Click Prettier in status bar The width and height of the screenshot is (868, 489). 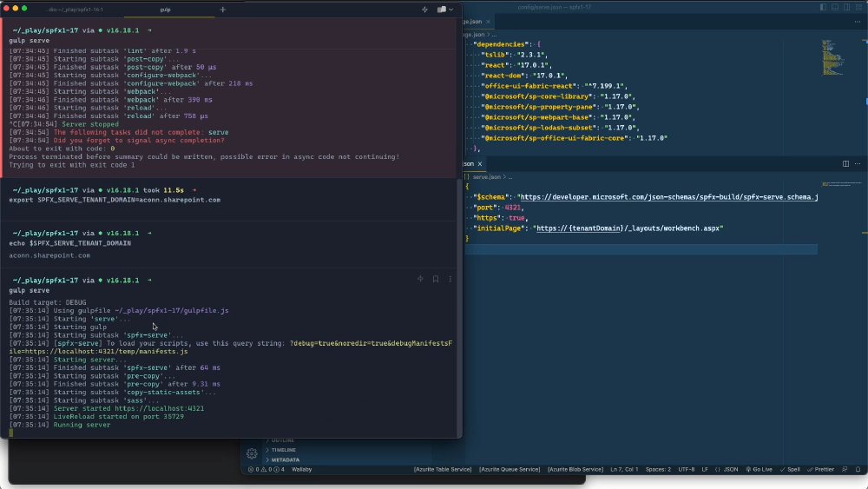pos(822,469)
